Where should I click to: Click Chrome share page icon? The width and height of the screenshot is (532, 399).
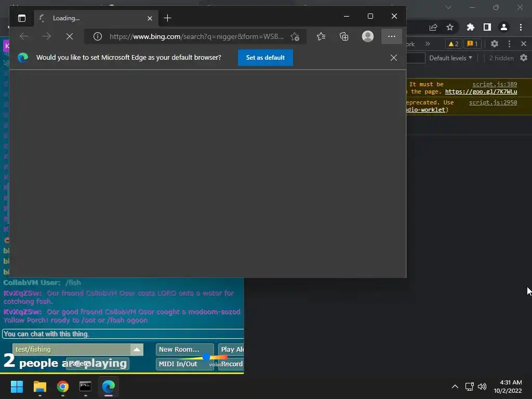[x=433, y=28]
